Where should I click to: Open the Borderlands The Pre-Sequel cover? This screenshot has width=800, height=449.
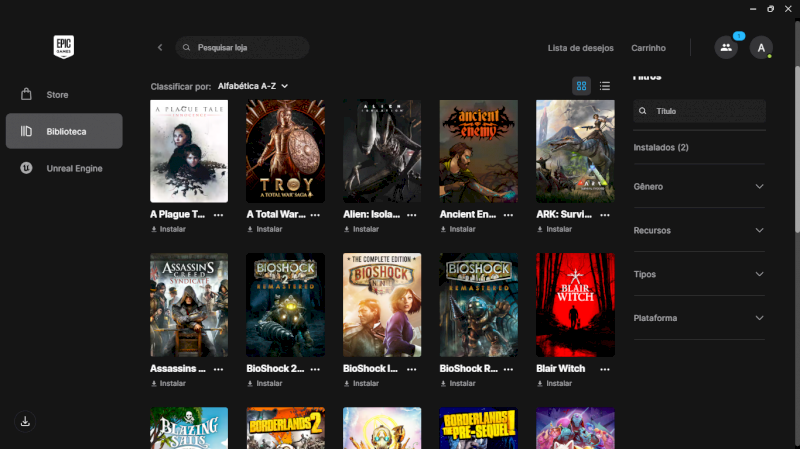(x=479, y=428)
